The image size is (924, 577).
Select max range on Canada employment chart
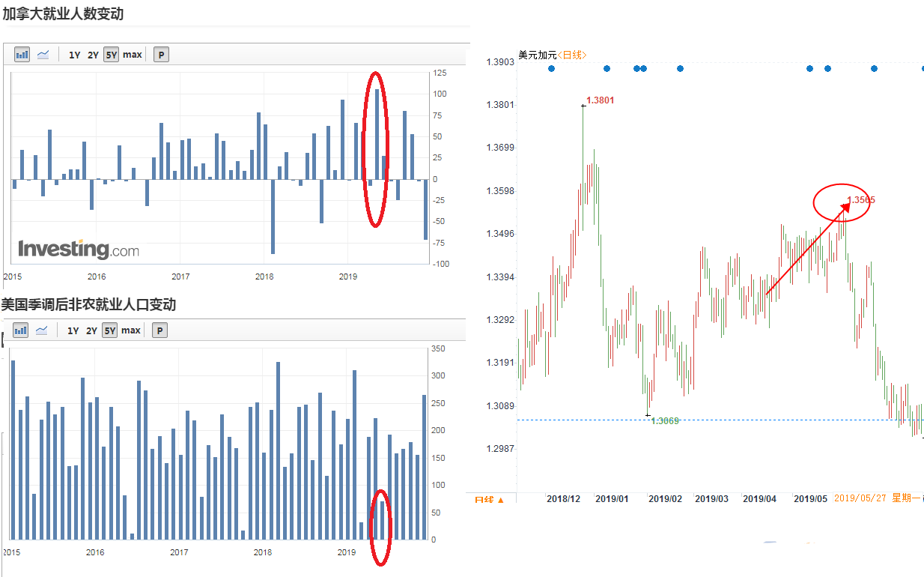(x=133, y=55)
